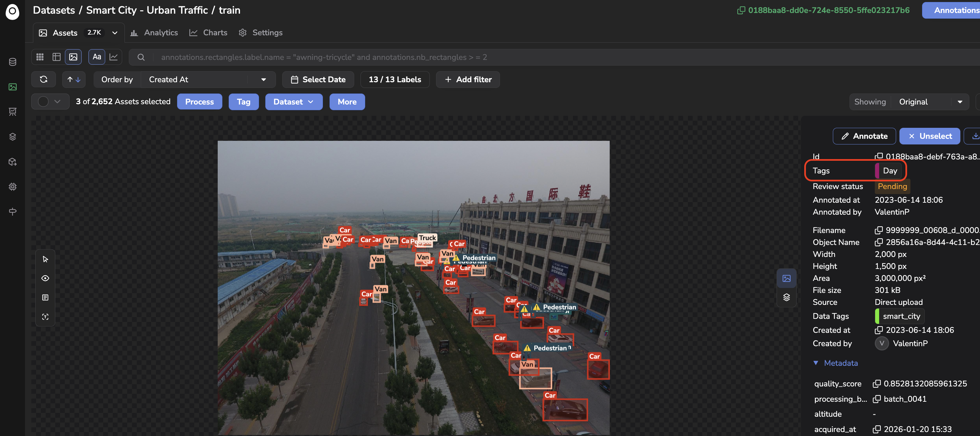This screenshot has width=980, height=436.
Task: Toggle ascending/descending sort order arrows
Action: click(74, 80)
